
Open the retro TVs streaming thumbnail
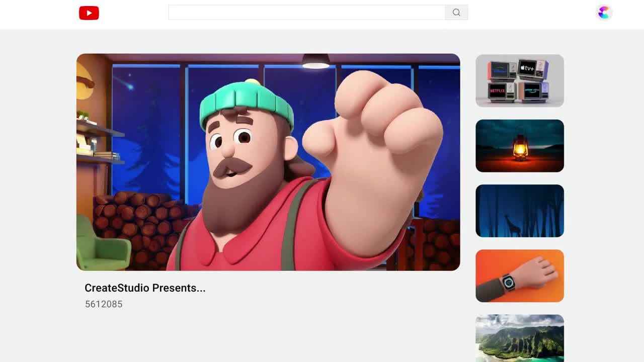click(x=520, y=80)
